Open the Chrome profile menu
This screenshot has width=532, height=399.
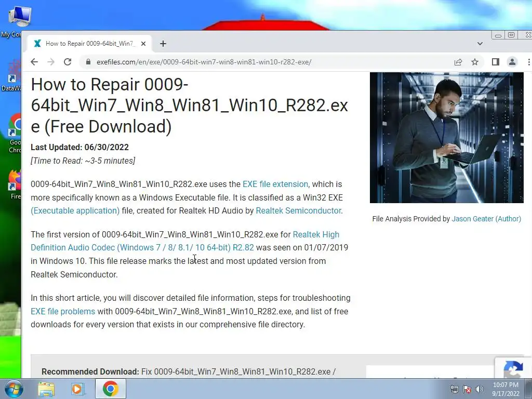[512, 62]
